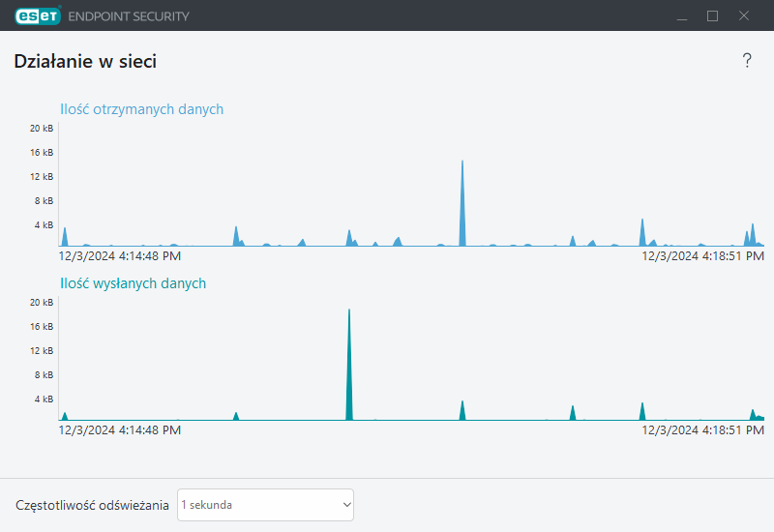Image resolution: width=774 pixels, height=532 pixels.
Task: Maximize the ESET Endpoint Security window
Action: tap(713, 15)
